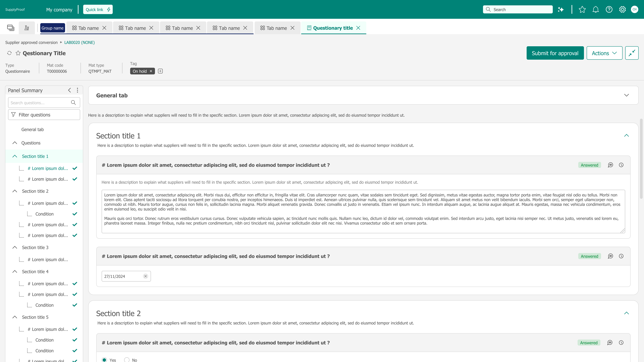
Task: Open the LAB0020 (NONE) breadcrumb link
Action: point(79,42)
